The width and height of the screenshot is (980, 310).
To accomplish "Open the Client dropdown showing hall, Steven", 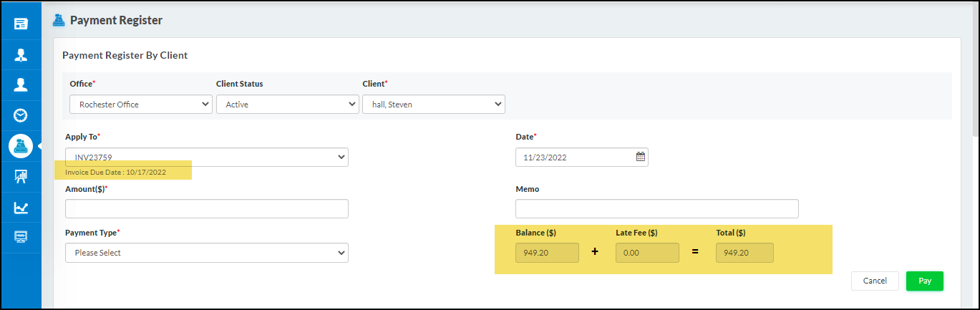I will click(x=434, y=105).
